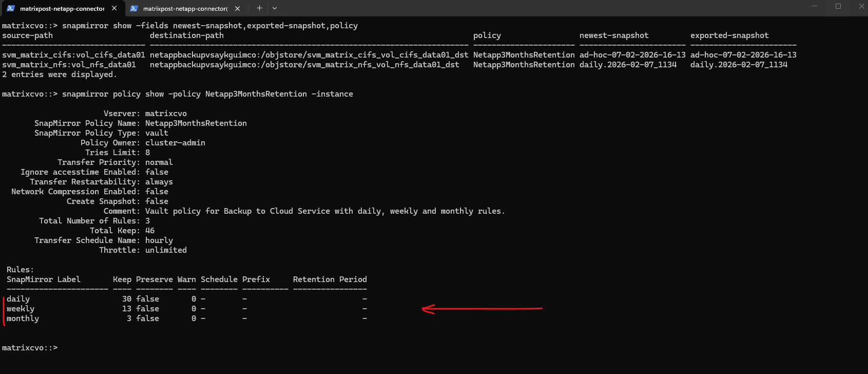Click the weekly rule label
868x374 pixels.
point(21,309)
